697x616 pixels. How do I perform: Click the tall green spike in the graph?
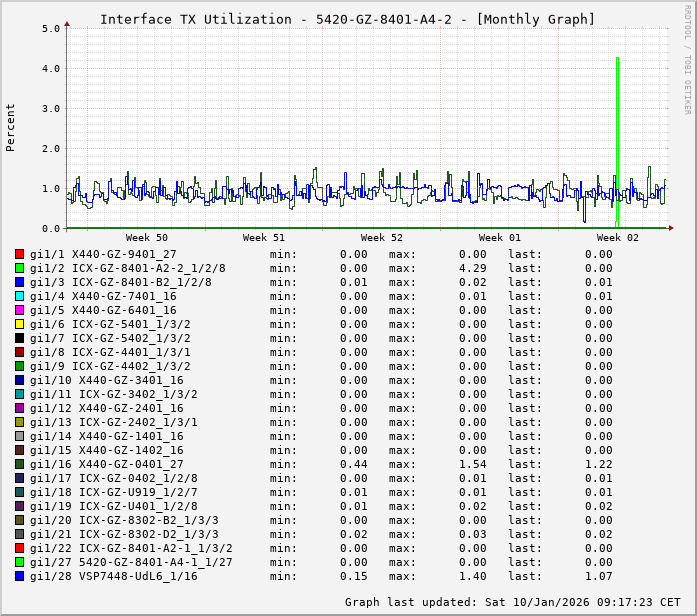point(617,130)
